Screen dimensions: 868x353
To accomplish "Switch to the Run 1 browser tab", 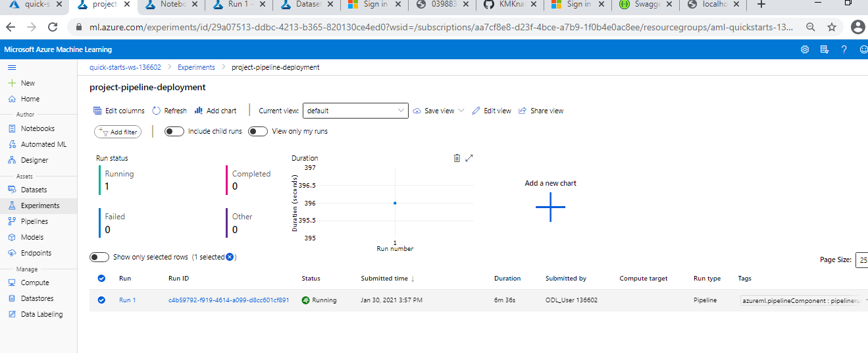I will pyautogui.click(x=238, y=6).
